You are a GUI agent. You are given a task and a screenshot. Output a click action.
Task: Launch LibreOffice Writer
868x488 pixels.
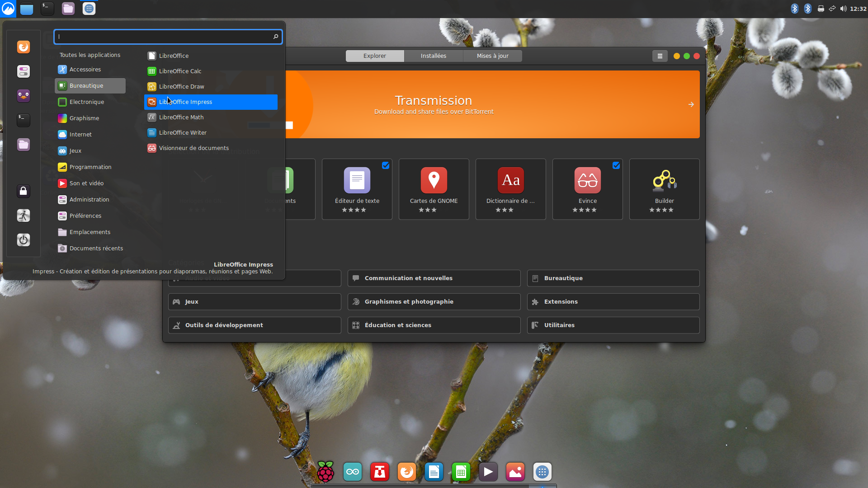coord(211,133)
